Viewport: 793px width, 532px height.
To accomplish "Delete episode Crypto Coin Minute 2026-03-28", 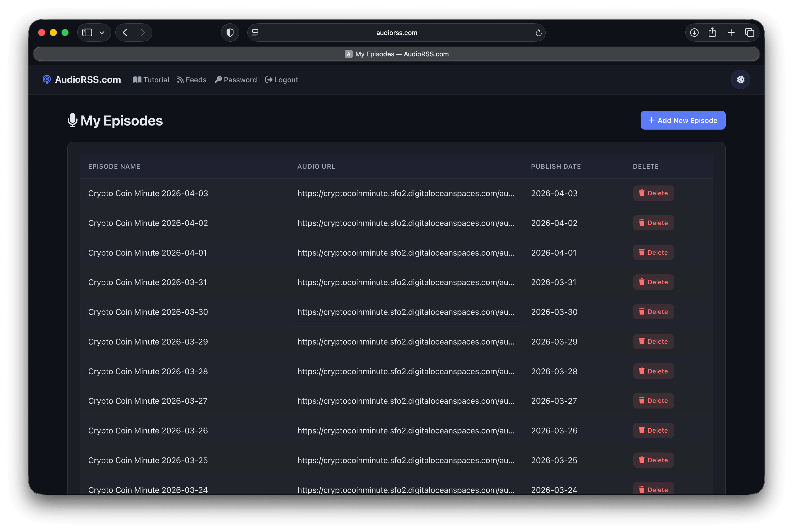I will [653, 371].
